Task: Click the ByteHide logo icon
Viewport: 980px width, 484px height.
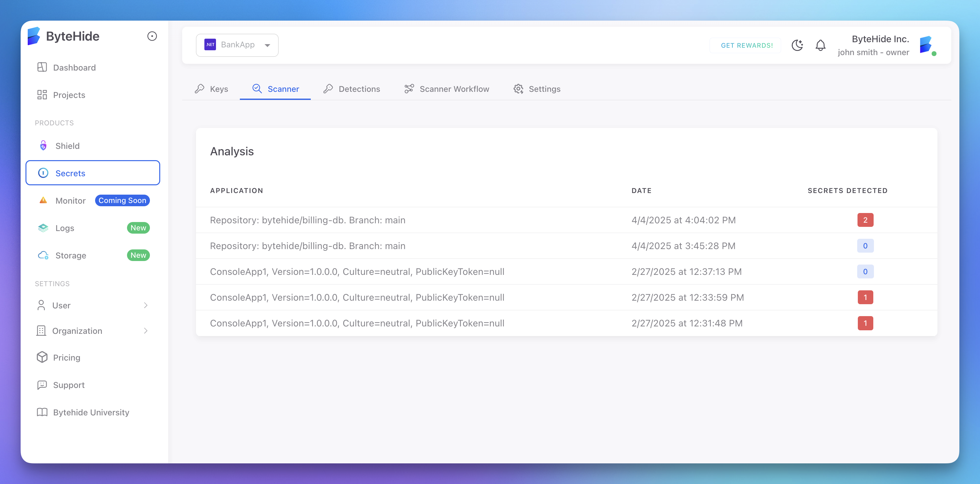Action: (34, 36)
